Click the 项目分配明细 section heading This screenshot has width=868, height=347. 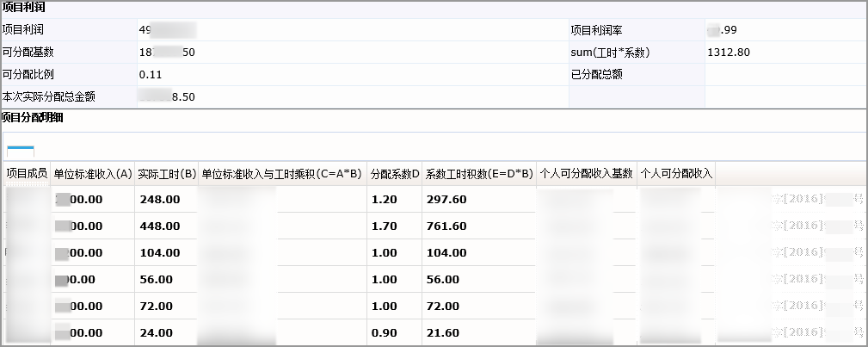tap(32, 117)
